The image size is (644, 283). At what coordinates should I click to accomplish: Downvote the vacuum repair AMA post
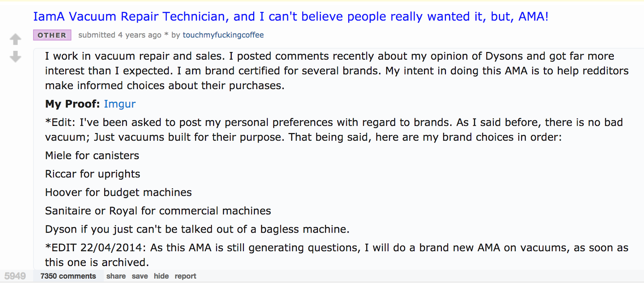(15, 56)
